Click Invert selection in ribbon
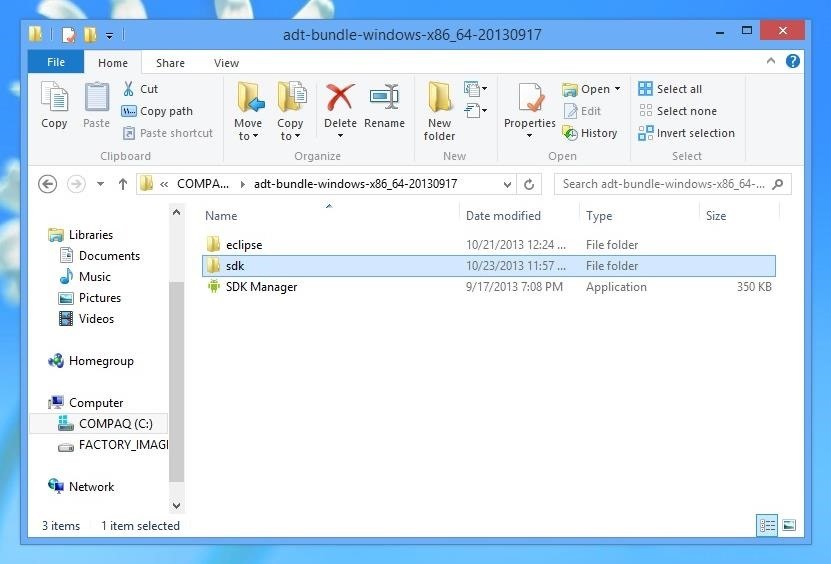 [x=687, y=133]
